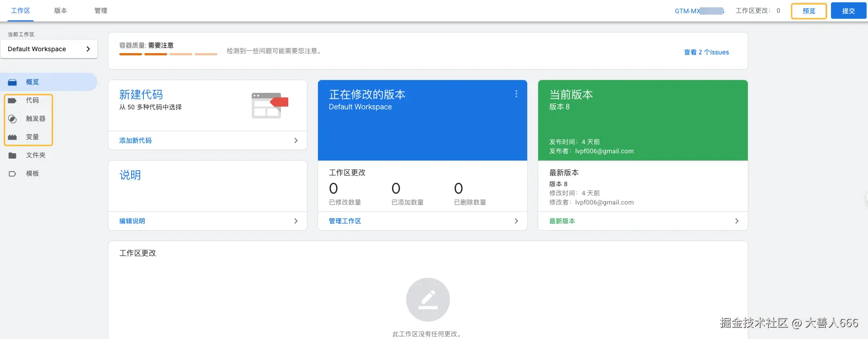Switch to the 管理 tab
This screenshot has height=339, width=868.
pos(101,11)
